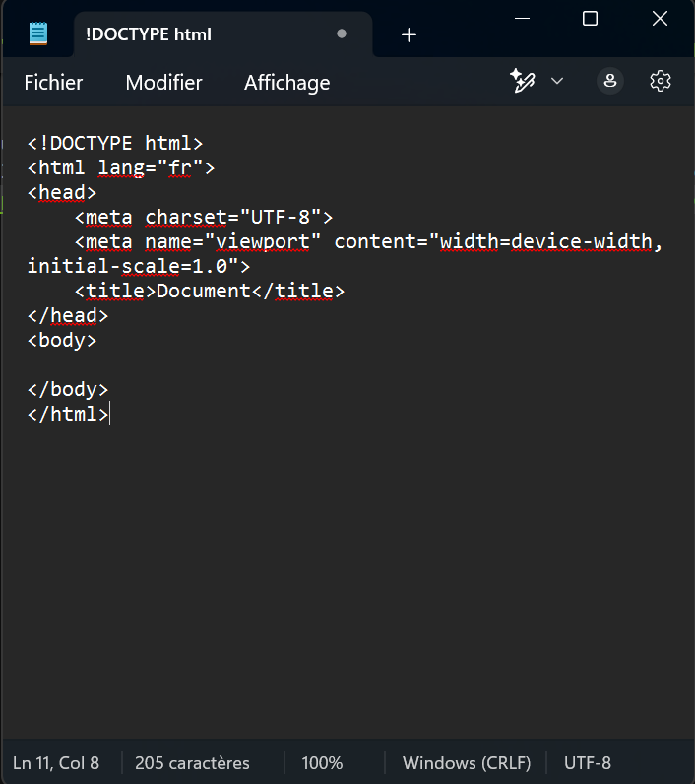Image resolution: width=695 pixels, height=784 pixels.
Task: Open Notepad settings gear
Action: (661, 81)
